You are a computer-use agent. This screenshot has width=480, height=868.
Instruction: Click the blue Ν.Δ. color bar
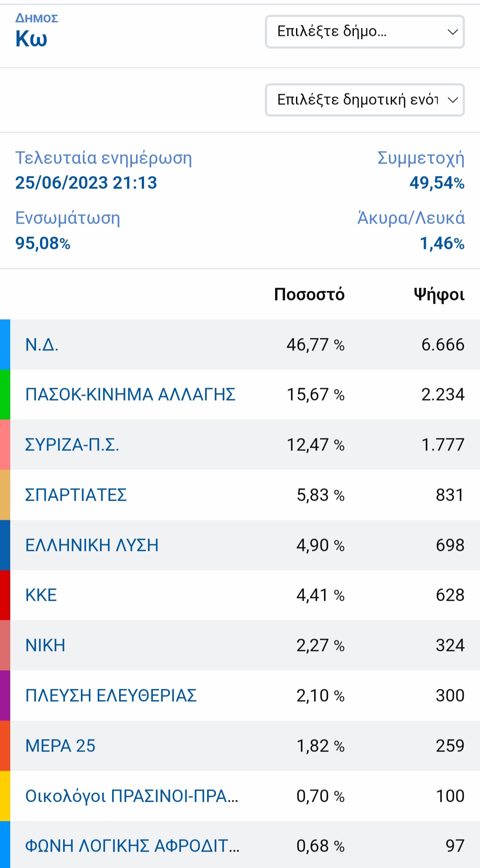[5, 345]
